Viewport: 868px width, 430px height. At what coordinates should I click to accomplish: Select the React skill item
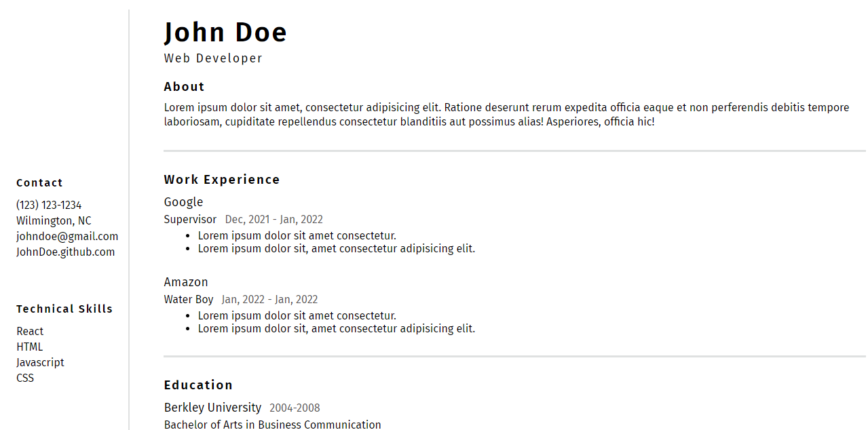pyautogui.click(x=30, y=331)
